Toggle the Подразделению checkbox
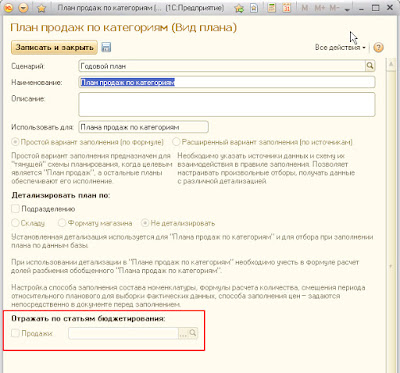This screenshot has width=400, height=373. click(15, 209)
